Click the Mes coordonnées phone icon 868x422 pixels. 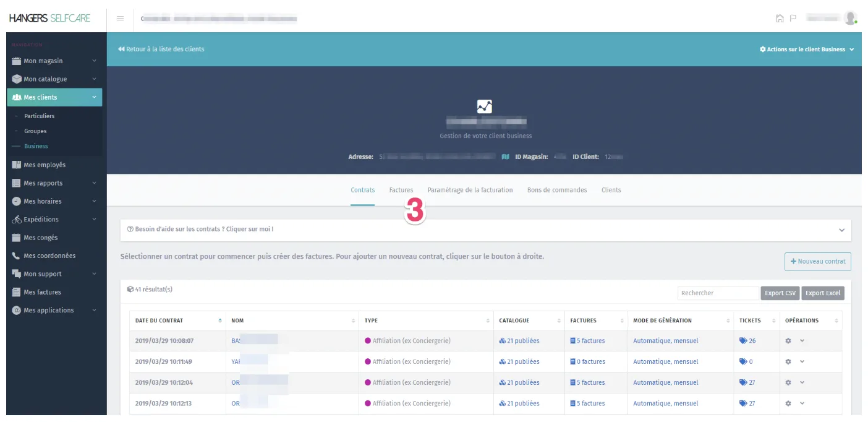click(17, 256)
